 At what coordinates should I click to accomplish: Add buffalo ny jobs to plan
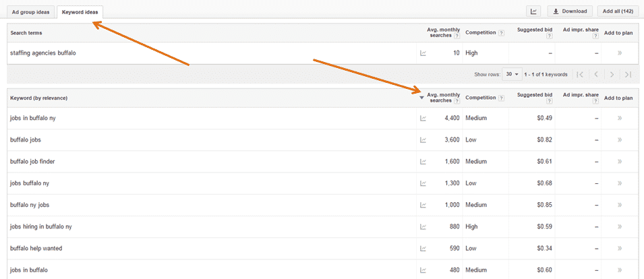click(x=619, y=205)
